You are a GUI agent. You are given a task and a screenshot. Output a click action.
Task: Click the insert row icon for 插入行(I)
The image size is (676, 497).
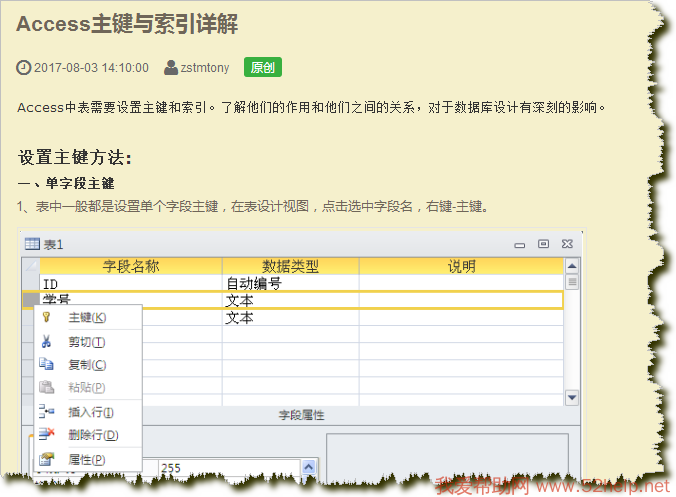(46, 411)
